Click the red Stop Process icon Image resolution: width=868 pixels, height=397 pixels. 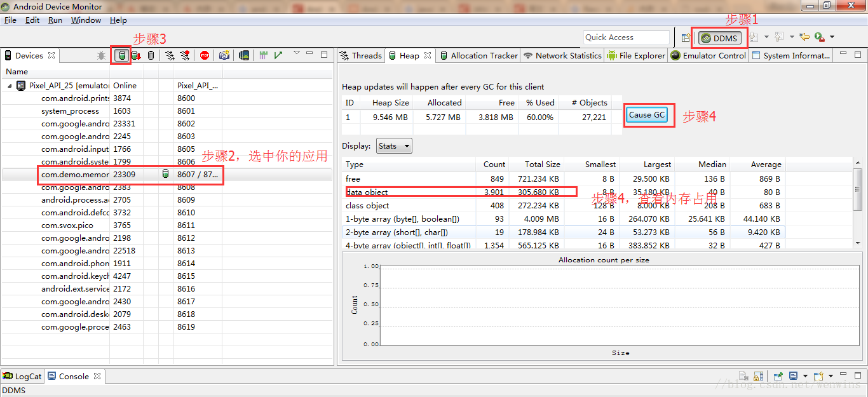pos(205,56)
